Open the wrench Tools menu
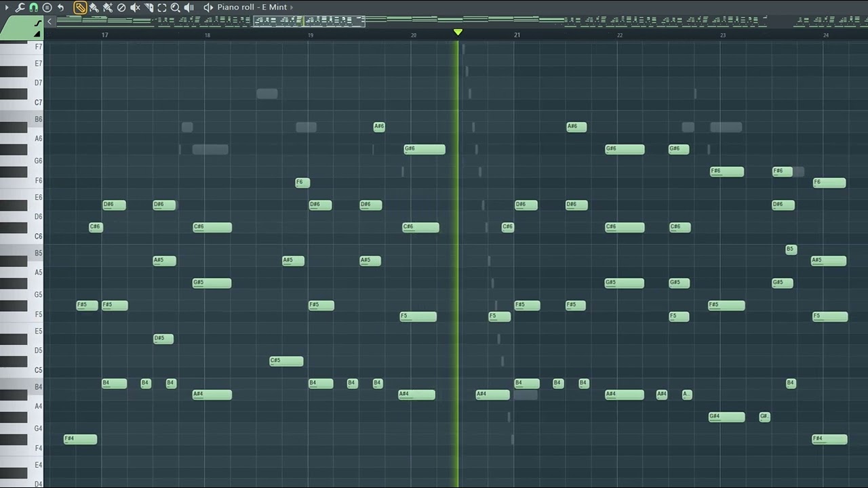 pyautogui.click(x=20, y=7)
